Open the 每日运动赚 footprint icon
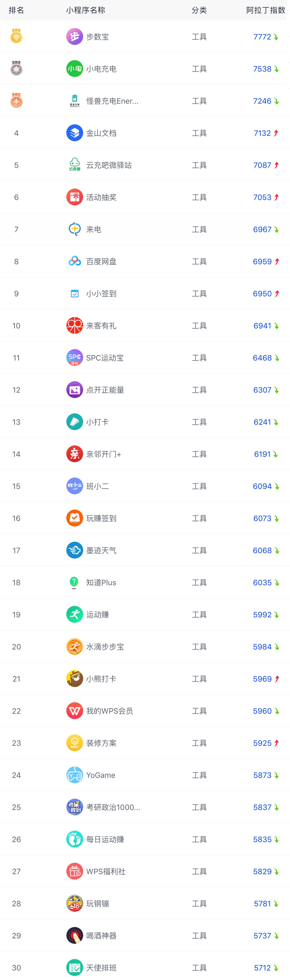Image resolution: width=290 pixels, height=980 pixels. point(74,839)
